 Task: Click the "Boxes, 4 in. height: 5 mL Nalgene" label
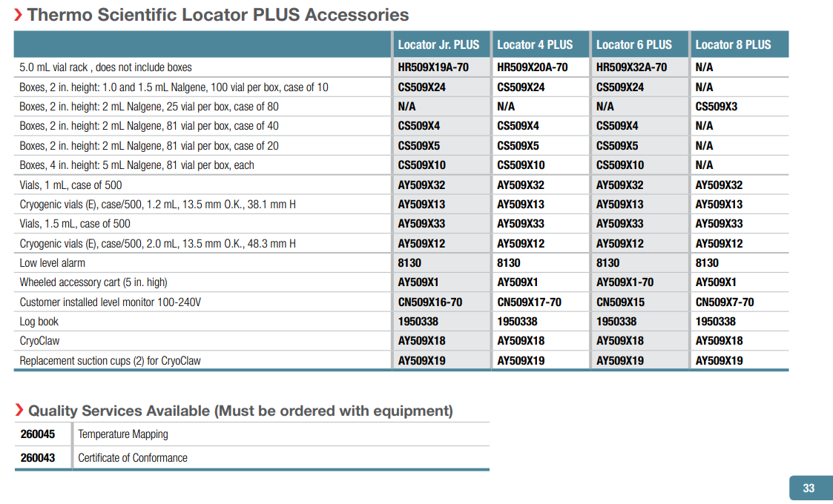(x=136, y=165)
